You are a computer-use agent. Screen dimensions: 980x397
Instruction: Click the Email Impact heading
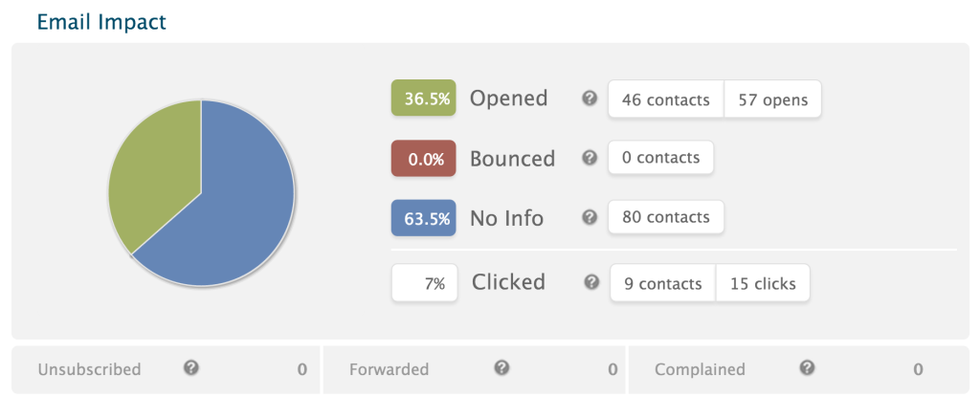tap(101, 22)
